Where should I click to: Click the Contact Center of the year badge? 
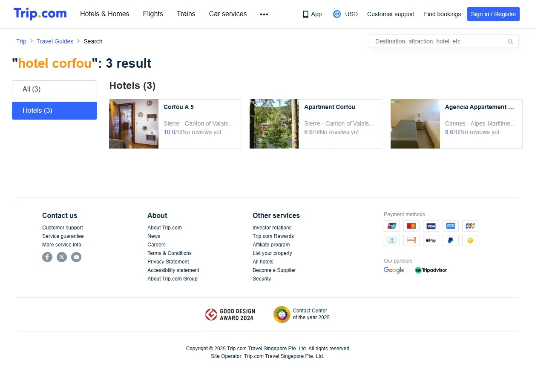[x=302, y=315]
